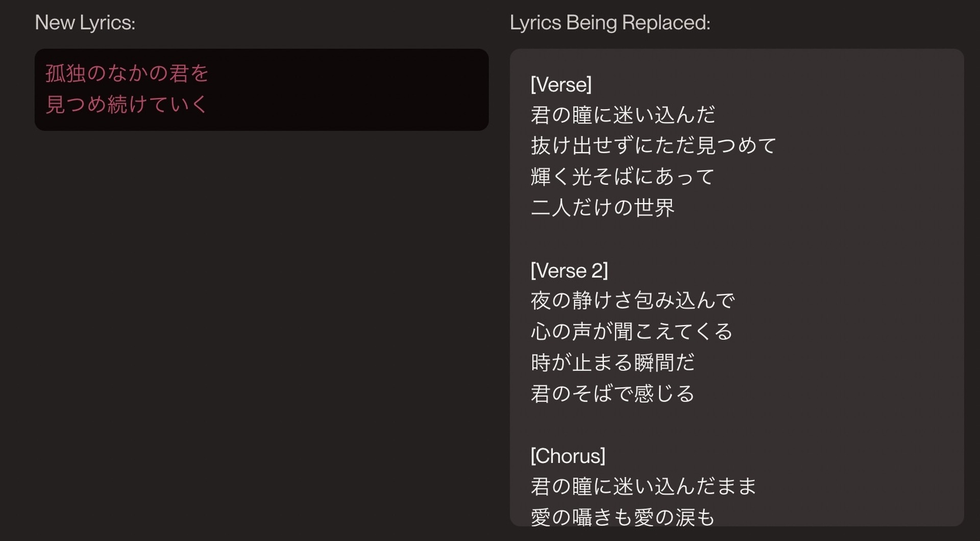Screen dimensions: 980x541
Task: Click the lyric line 愛の囁きも愛の涙も
Action: click(622, 517)
